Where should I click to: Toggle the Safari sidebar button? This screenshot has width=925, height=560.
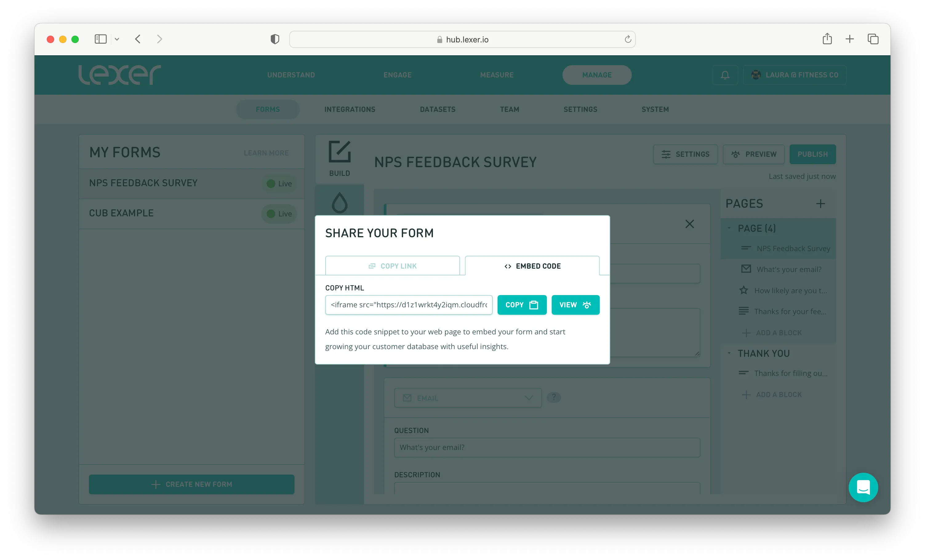(x=101, y=39)
